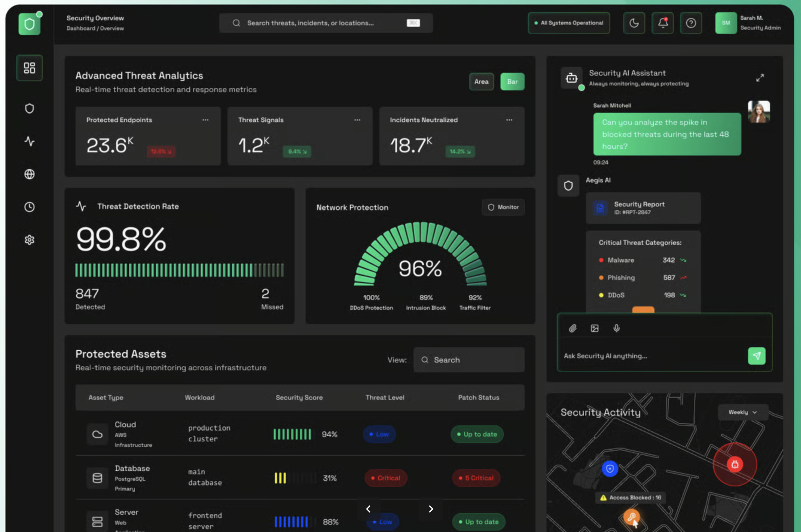This screenshot has height=532, width=801.
Task: Open Incidents Neutralized card three-dot menu
Action: [509, 120]
